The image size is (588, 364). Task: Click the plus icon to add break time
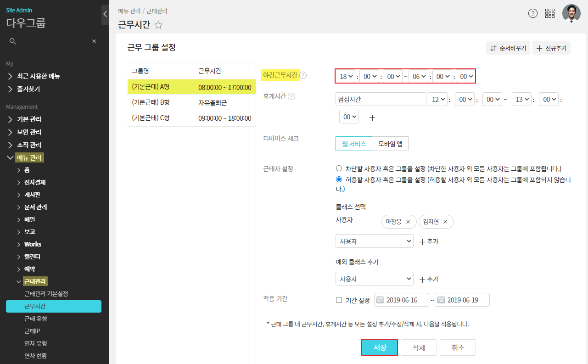point(372,118)
